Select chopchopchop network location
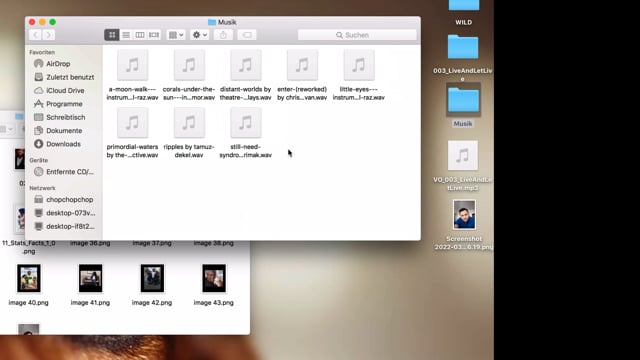This screenshot has width=640, height=360. click(x=64, y=200)
